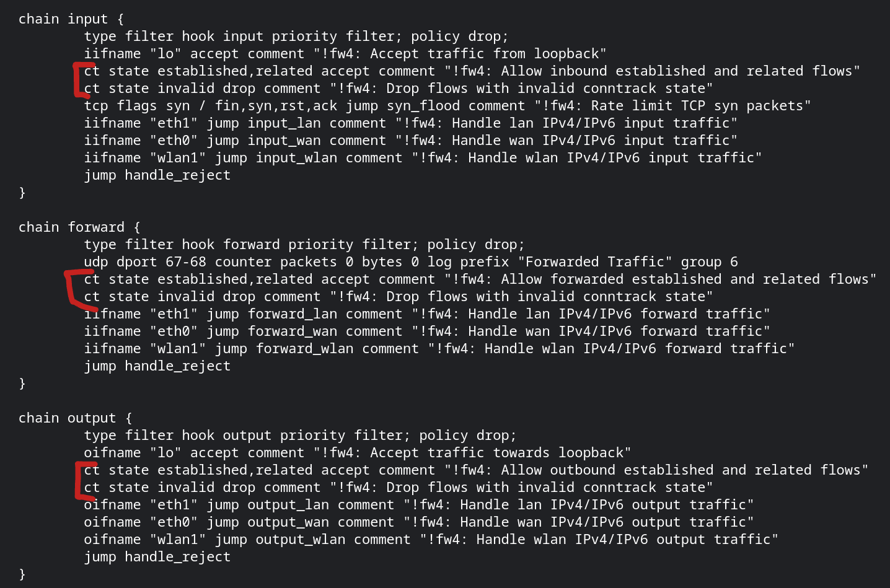Click the oifname "lo" accept rule line
This screenshot has height=588, width=890.
(358, 453)
